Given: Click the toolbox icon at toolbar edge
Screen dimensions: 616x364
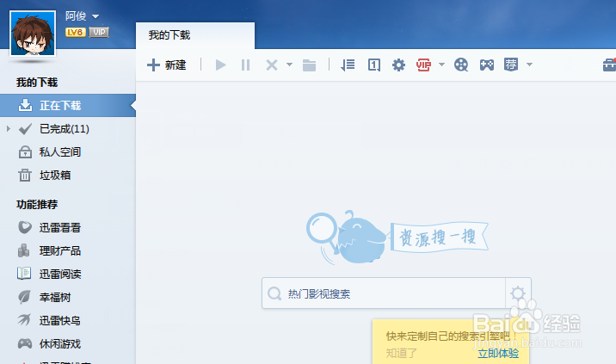Looking at the screenshot, I should pos(609,65).
